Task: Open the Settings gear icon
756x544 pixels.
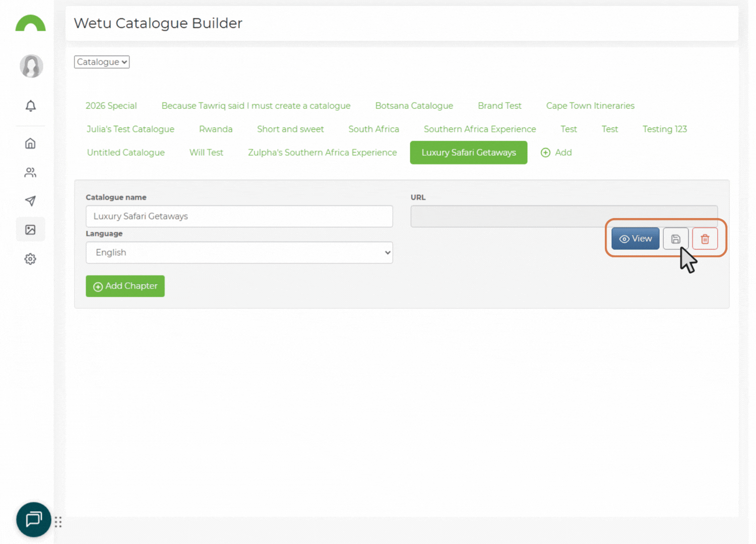Action: [x=30, y=258]
